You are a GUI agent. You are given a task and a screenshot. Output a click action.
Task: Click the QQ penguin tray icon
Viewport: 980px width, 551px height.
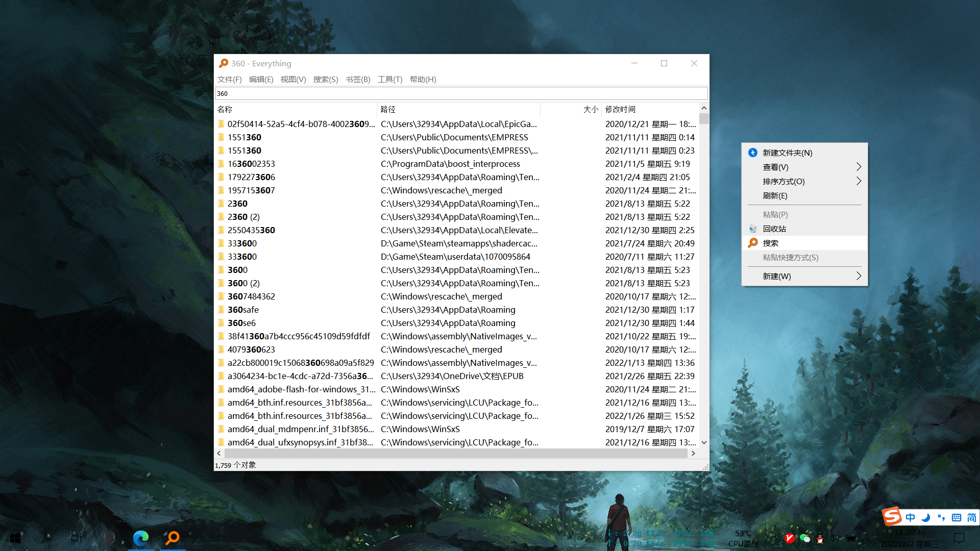point(820,538)
